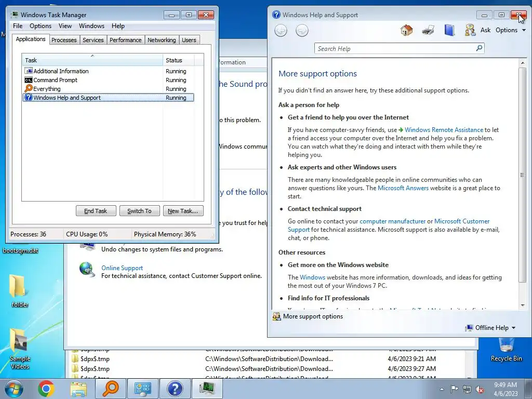This screenshot has height=399, width=532.
Task: Select Sample Videos desktop icon
Action: click(20, 349)
